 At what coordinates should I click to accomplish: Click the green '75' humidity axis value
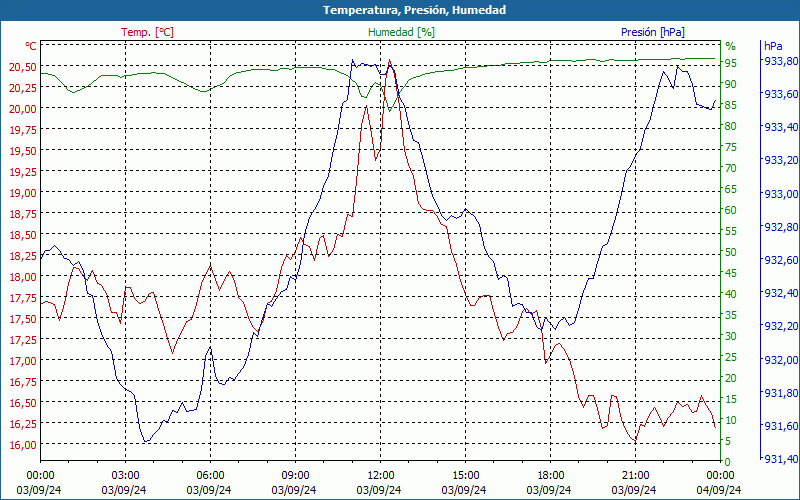(731, 147)
